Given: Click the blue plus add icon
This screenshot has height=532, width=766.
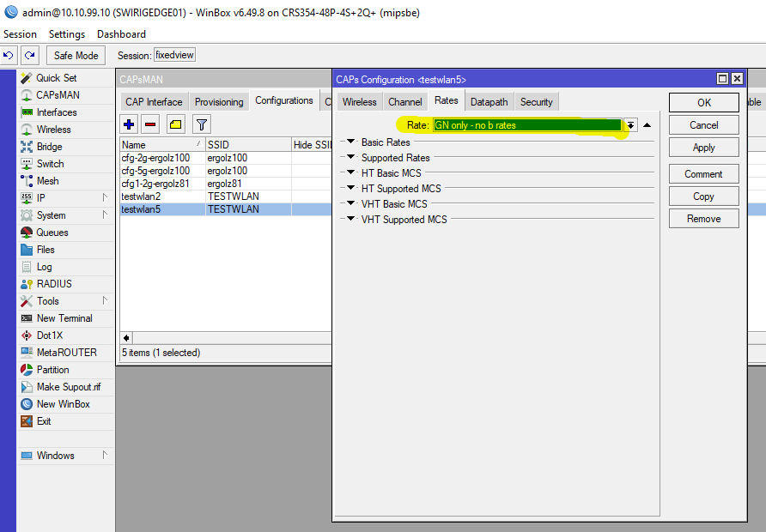Looking at the screenshot, I should [x=130, y=124].
